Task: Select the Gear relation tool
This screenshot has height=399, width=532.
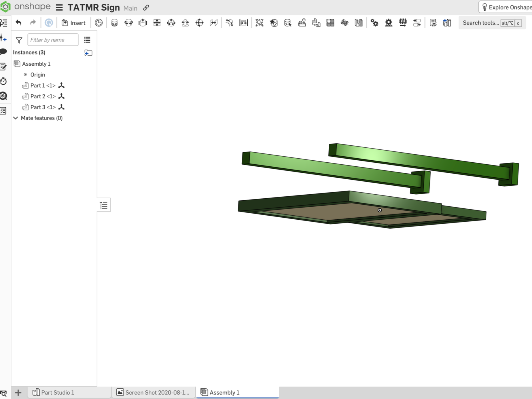Action: [x=374, y=22]
